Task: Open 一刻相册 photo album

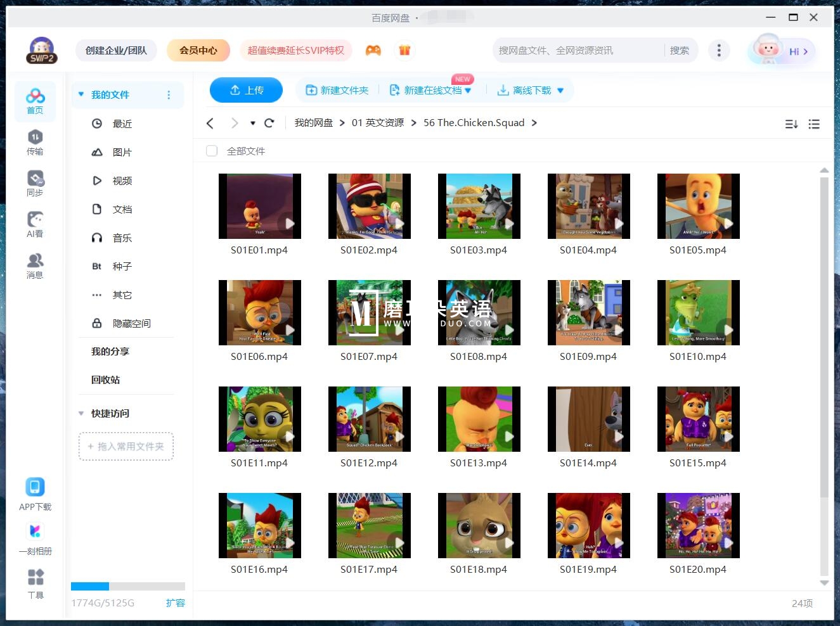Action: click(x=35, y=537)
